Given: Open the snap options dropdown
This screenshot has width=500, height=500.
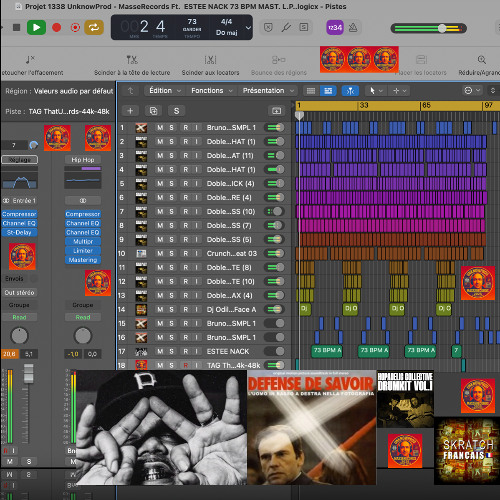Looking at the screenshot, I should (x=472, y=90).
